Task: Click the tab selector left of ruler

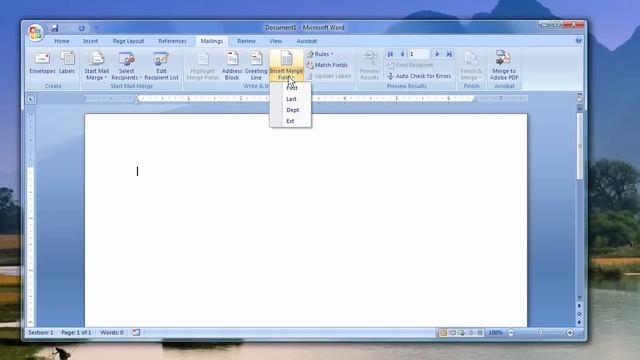Action: point(31,99)
